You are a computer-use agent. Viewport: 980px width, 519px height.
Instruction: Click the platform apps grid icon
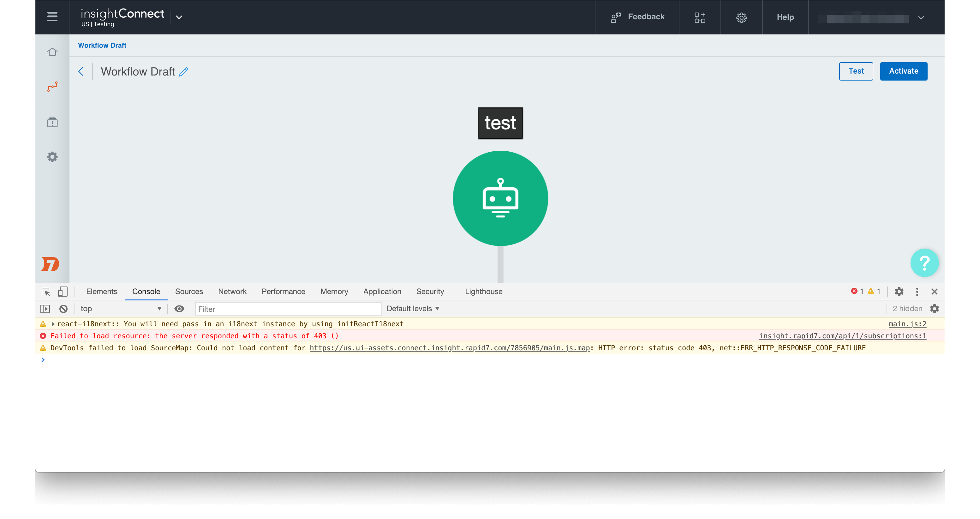pos(699,17)
